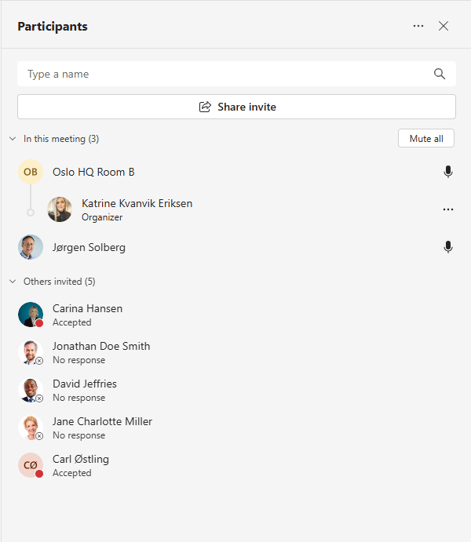Collapse the In this meeting section
471x542 pixels.
pos(12,139)
